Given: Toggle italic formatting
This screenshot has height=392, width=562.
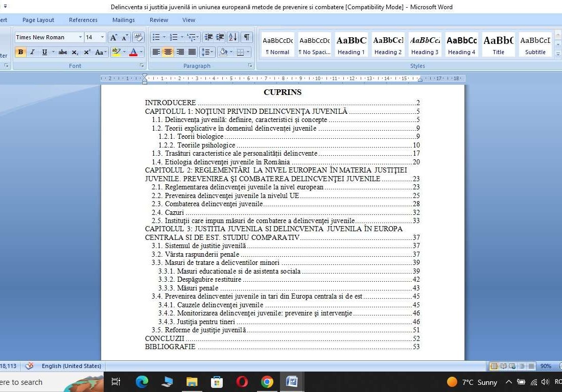Looking at the screenshot, I should (32, 52).
